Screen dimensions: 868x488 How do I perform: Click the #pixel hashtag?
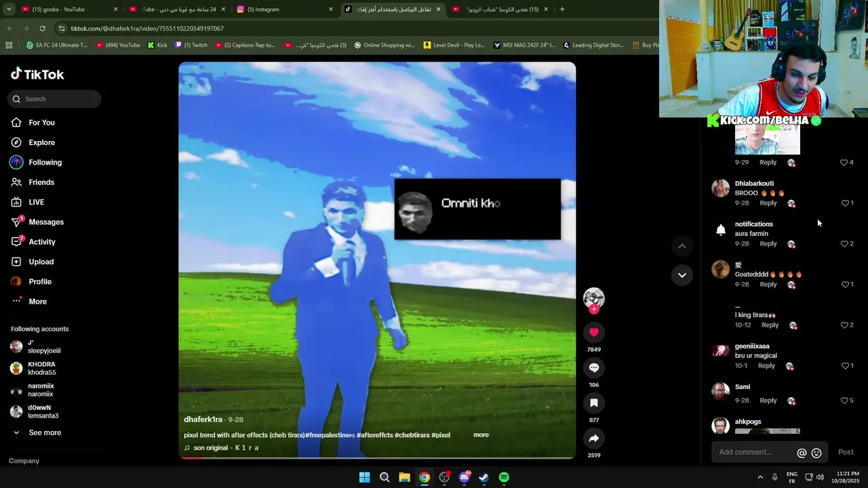tap(441, 435)
